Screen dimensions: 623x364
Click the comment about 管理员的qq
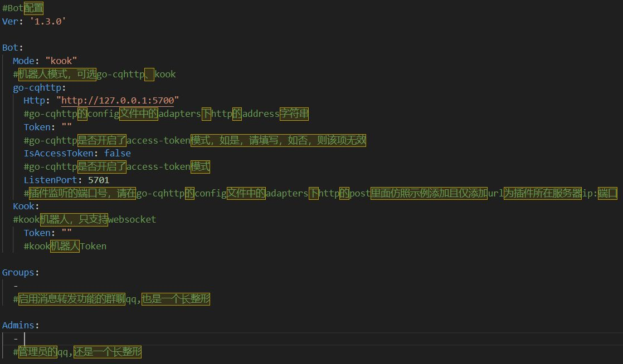(x=78, y=352)
